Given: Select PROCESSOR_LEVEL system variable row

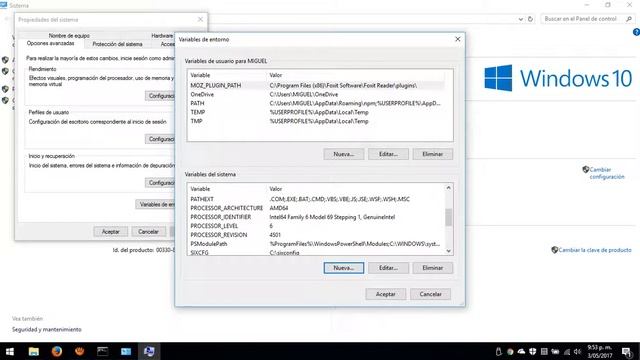Looking at the screenshot, I should [316, 226].
